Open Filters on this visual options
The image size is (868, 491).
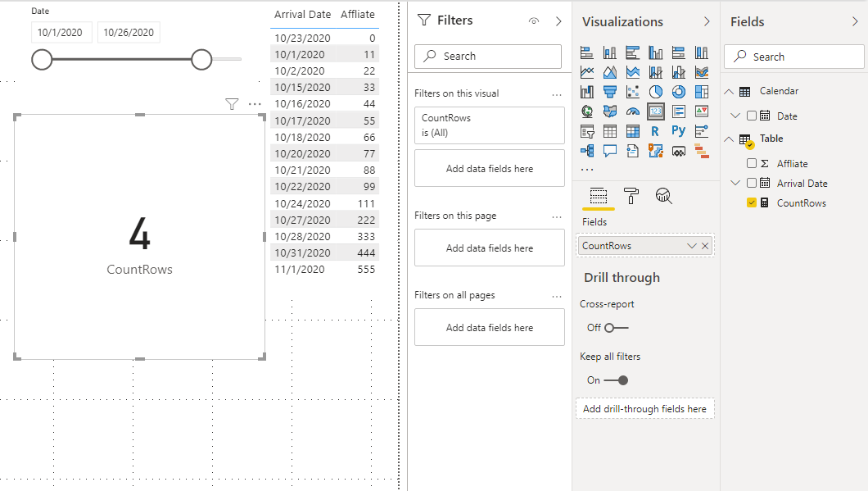click(x=557, y=95)
